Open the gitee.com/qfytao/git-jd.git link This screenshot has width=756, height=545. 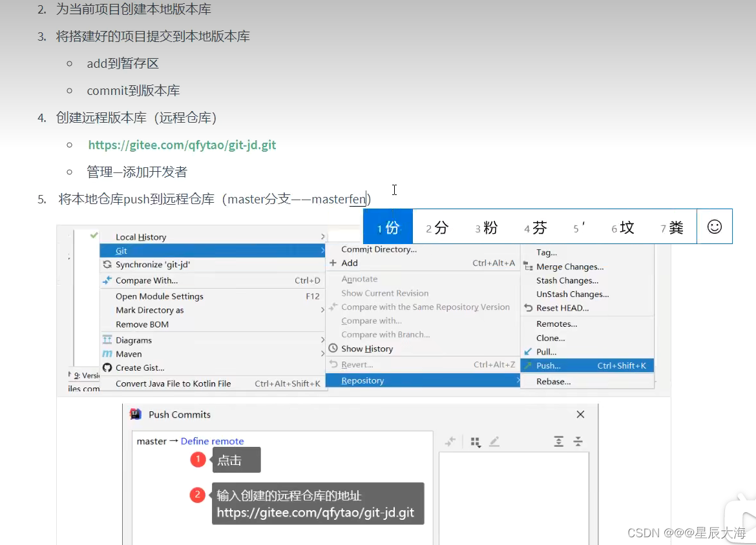coord(182,145)
